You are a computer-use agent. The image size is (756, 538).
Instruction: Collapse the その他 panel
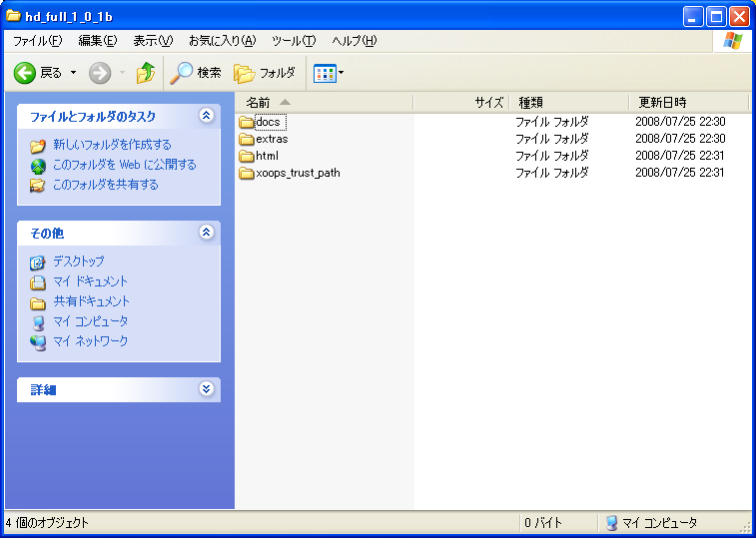click(207, 233)
